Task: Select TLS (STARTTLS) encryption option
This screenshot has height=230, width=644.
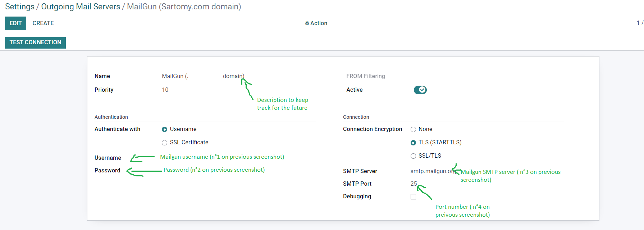Action: click(x=414, y=143)
